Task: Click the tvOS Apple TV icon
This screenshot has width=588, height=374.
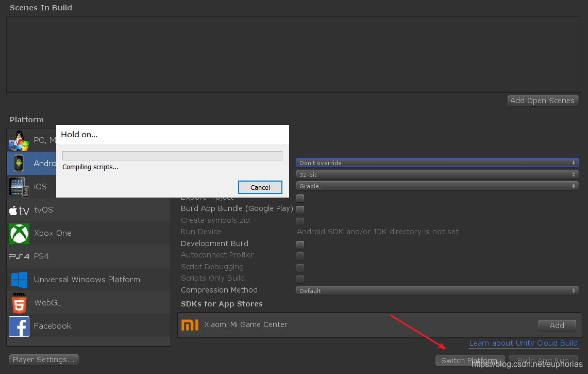Action: pos(19,210)
